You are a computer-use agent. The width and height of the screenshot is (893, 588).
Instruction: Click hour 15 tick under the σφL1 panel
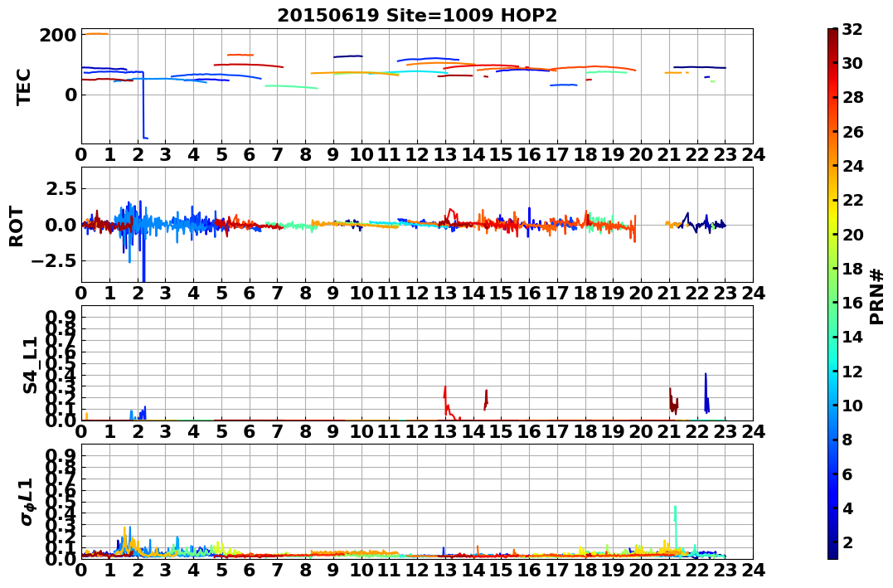[501, 571]
